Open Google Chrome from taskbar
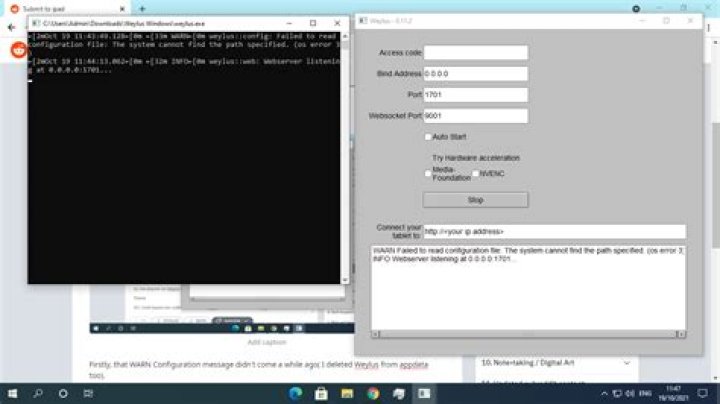This screenshot has width=720, height=404. pyautogui.click(x=373, y=393)
